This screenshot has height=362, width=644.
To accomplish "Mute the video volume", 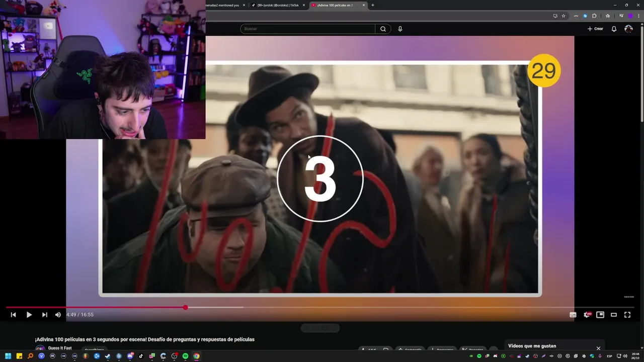I will [58, 315].
